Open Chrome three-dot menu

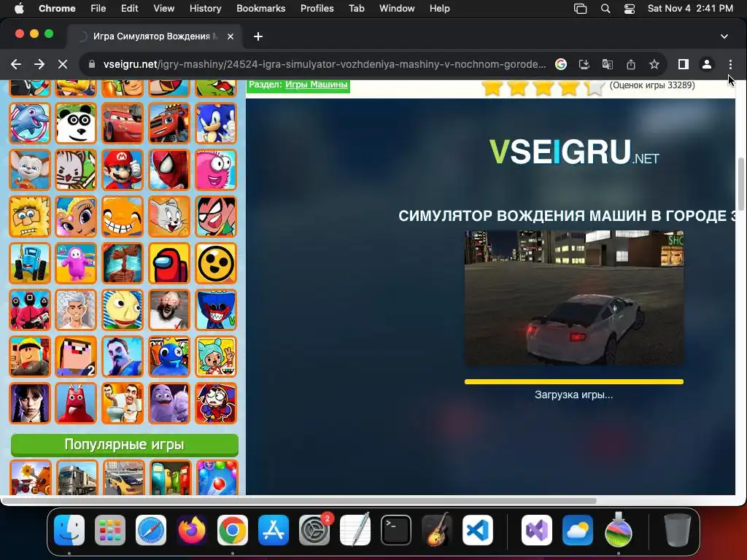729,64
